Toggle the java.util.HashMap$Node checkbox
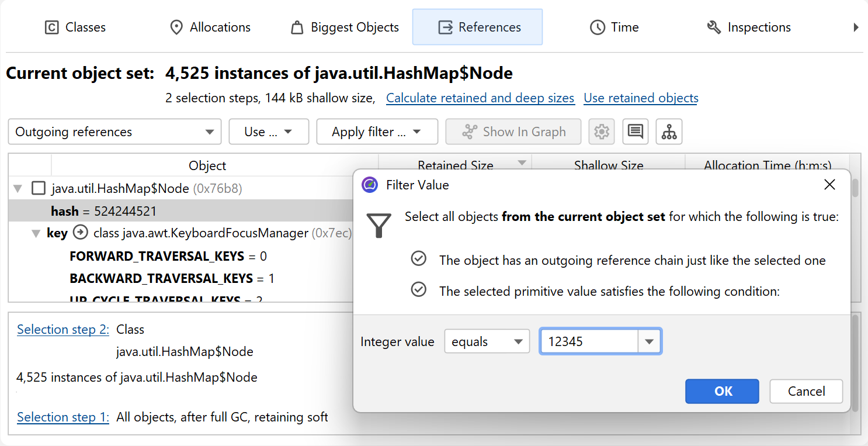868x446 pixels. pos(39,188)
